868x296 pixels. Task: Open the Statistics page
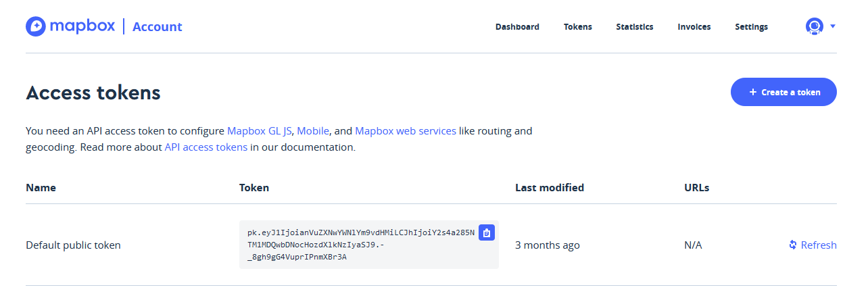[634, 27]
